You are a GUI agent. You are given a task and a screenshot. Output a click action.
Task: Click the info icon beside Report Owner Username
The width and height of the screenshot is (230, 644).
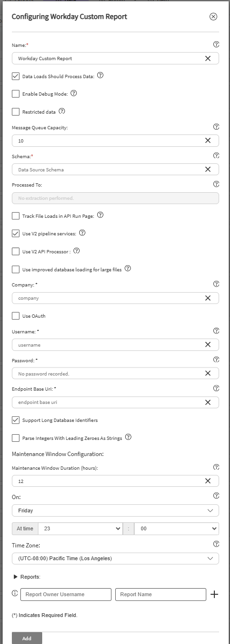tap(15, 593)
